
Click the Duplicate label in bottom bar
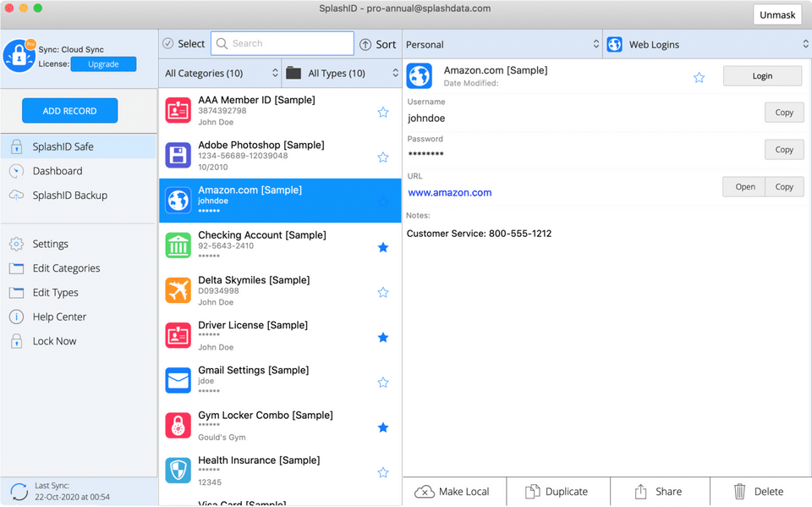[x=567, y=492]
